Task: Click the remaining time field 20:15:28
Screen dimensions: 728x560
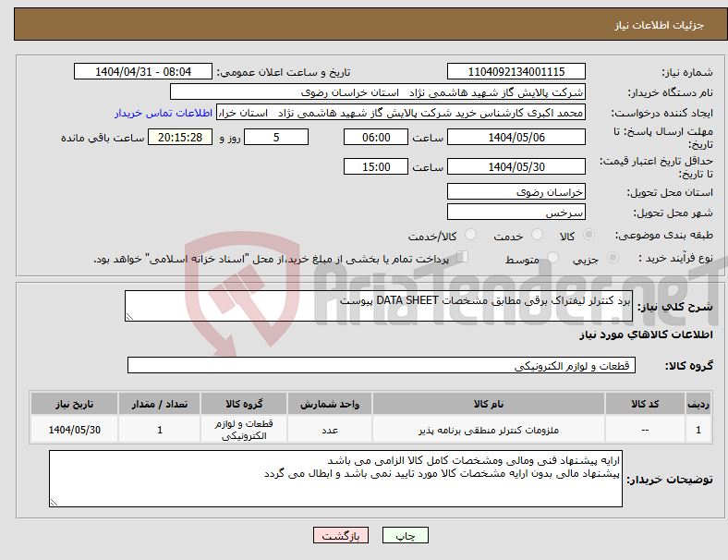Action: pyautogui.click(x=180, y=138)
